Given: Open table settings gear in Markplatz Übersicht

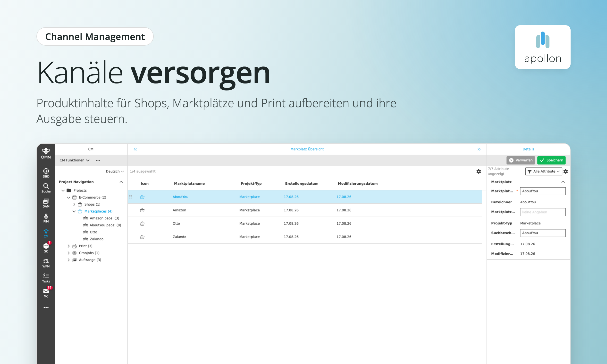Looking at the screenshot, I should click(478, 171).
